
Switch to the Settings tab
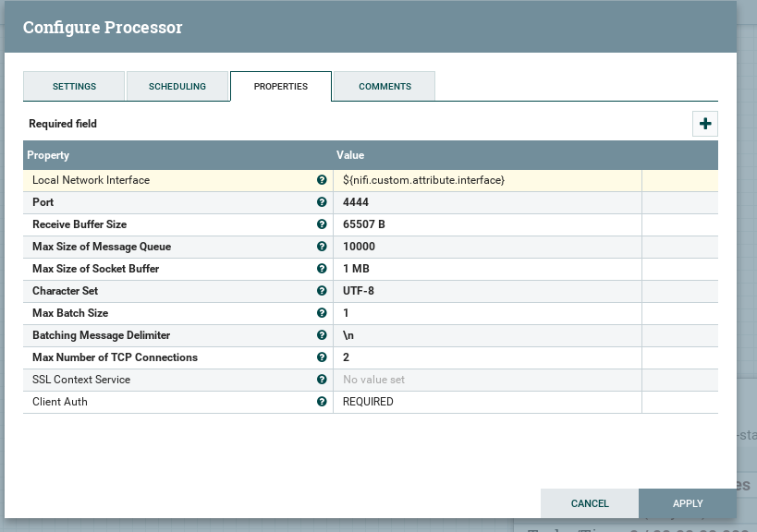tap(74, 86)
